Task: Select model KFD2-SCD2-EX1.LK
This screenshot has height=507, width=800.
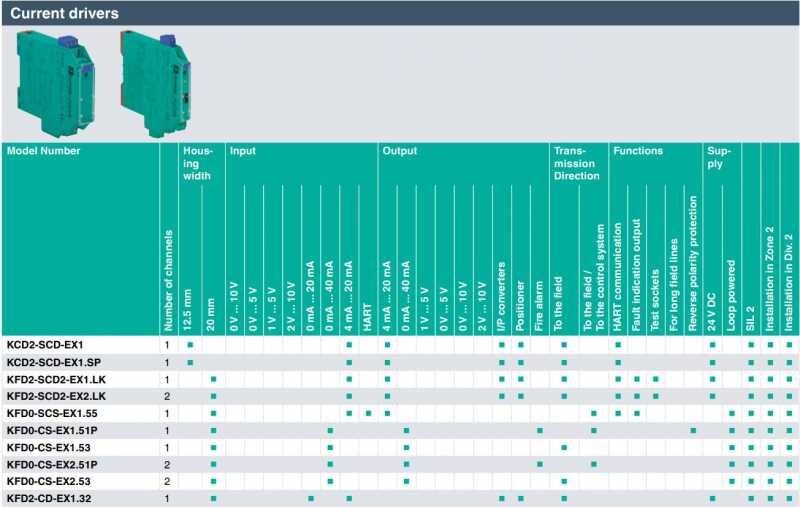Action: [56, 379]
